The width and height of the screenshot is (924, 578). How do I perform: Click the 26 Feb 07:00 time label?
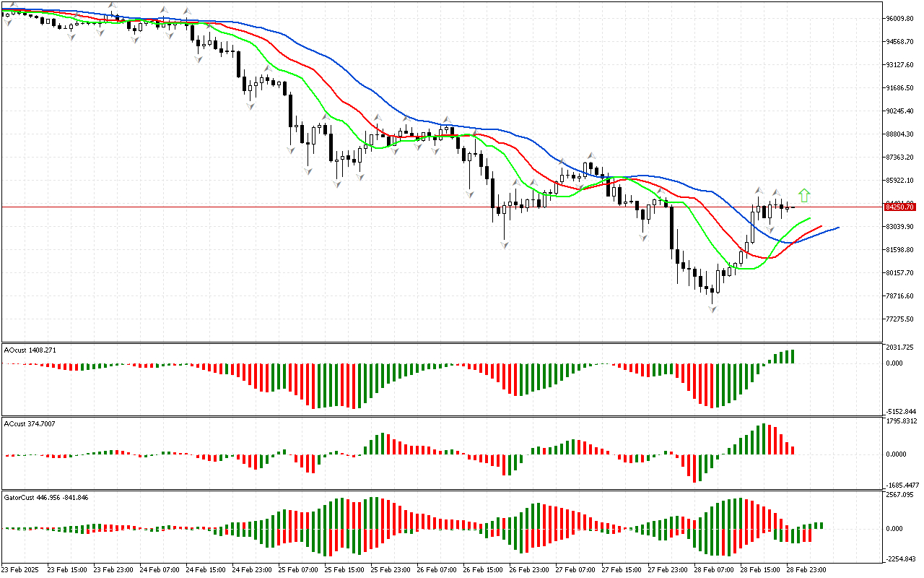click(437, 570)
